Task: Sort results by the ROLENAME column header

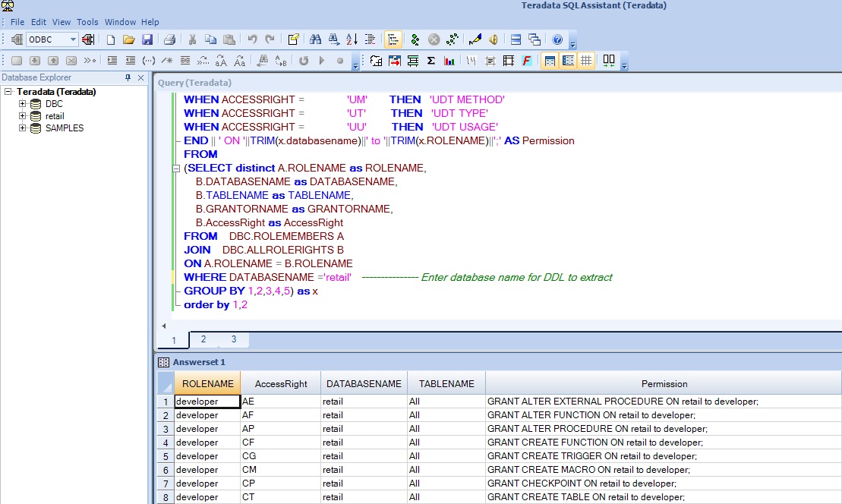Action: (207, 383)
